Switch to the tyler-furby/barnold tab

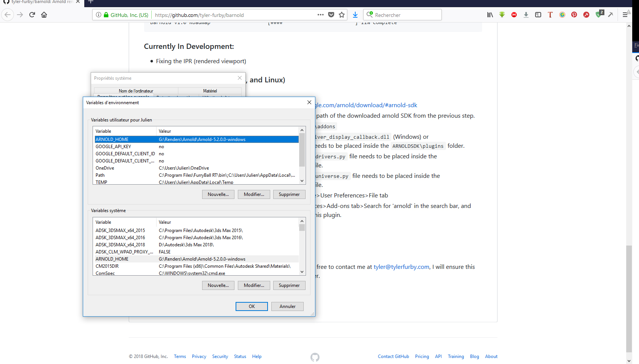point(42,2)
